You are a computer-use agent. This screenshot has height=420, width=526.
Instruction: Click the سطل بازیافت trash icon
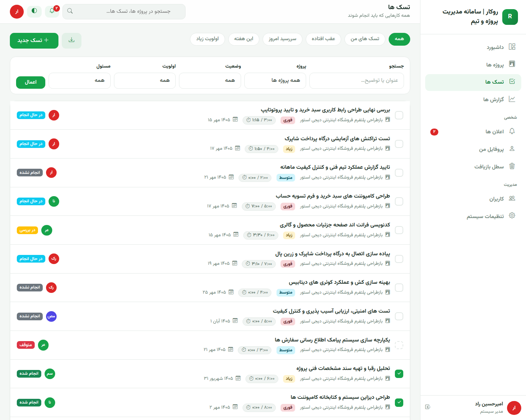coord(512,166)
